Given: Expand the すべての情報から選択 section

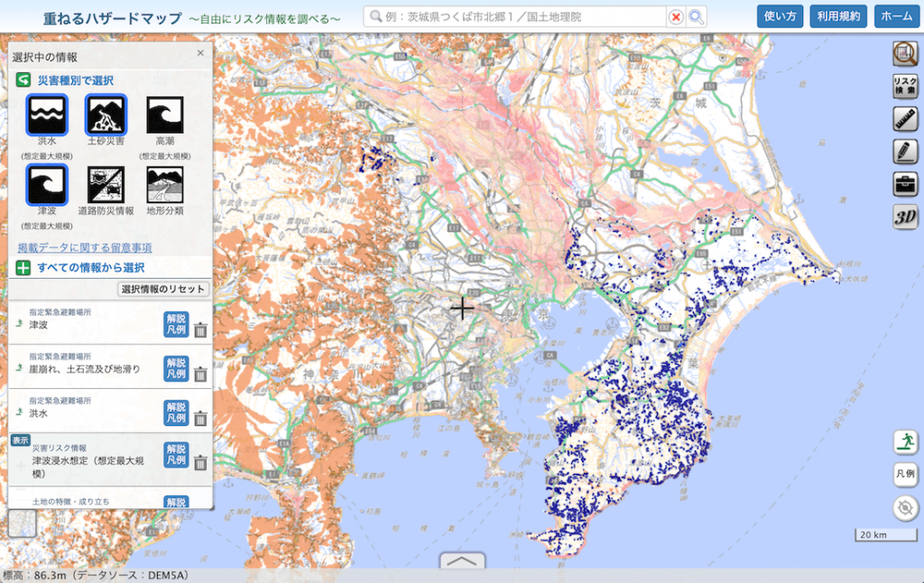Looking at the screenshot, I should point(23,268).
